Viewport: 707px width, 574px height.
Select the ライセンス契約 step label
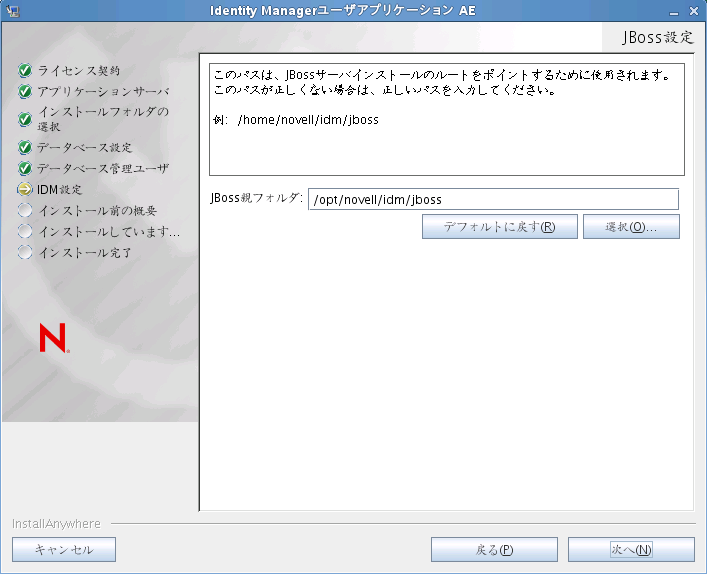point(78,70)
